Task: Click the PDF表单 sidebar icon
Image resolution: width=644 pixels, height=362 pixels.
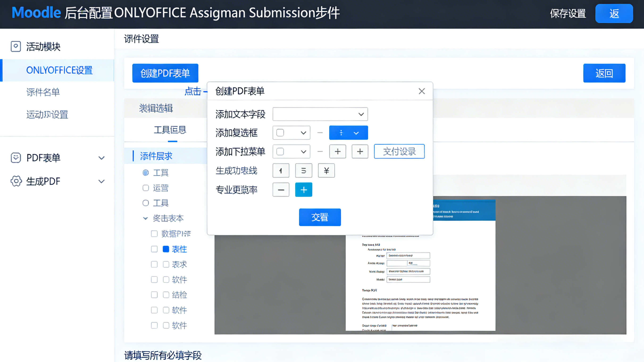Action: coord(16,158)
